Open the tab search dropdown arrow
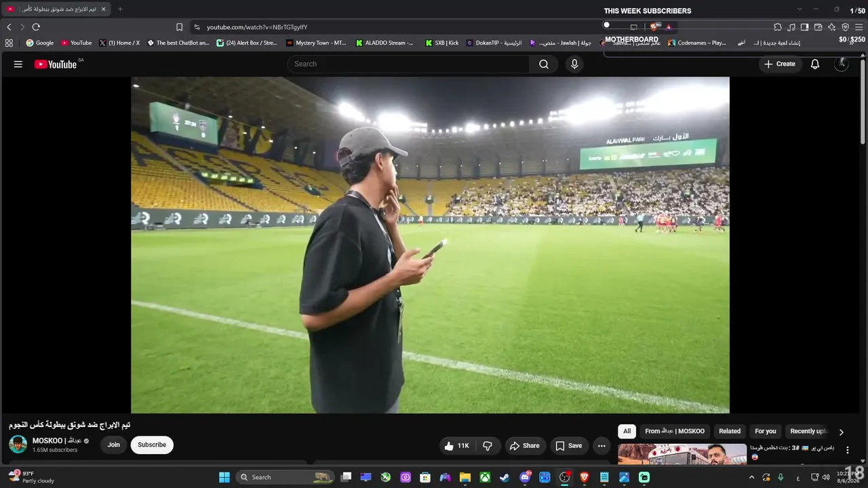The height and width of the screenshot is (488, 868). point(800,9)
